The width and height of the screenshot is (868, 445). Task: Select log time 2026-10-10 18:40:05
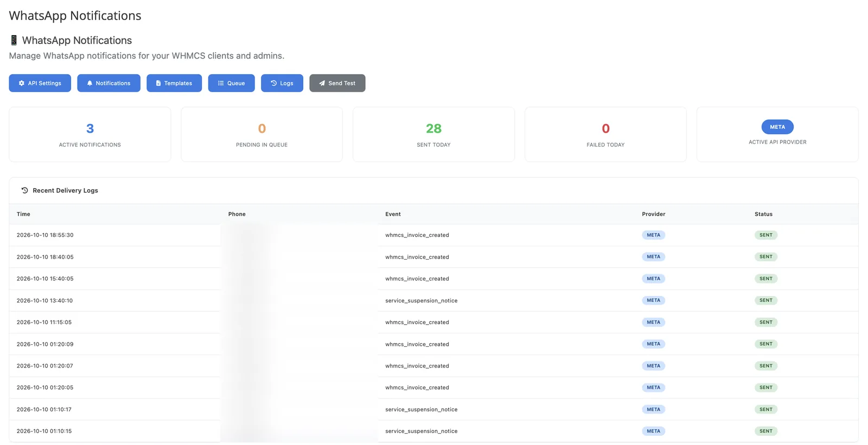pos(45,257)
